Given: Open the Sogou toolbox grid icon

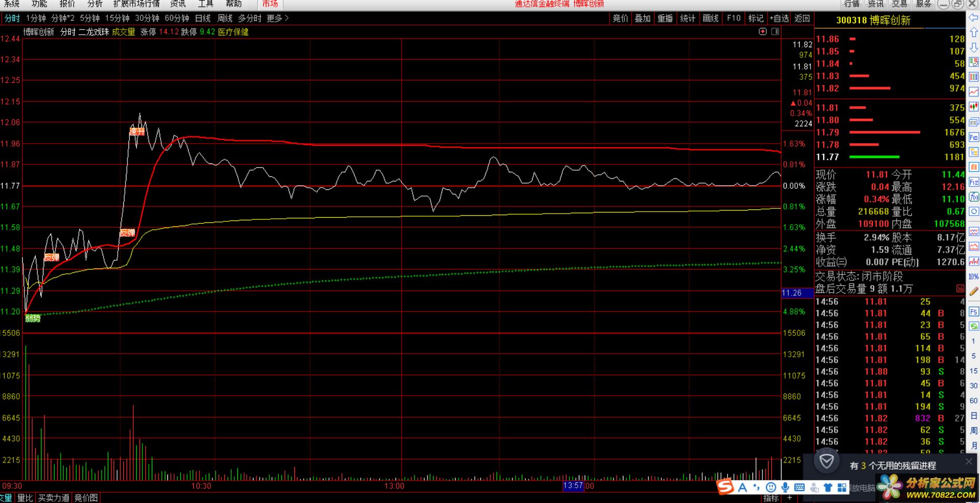Looking at the screenshot, I should pos(842,487).
